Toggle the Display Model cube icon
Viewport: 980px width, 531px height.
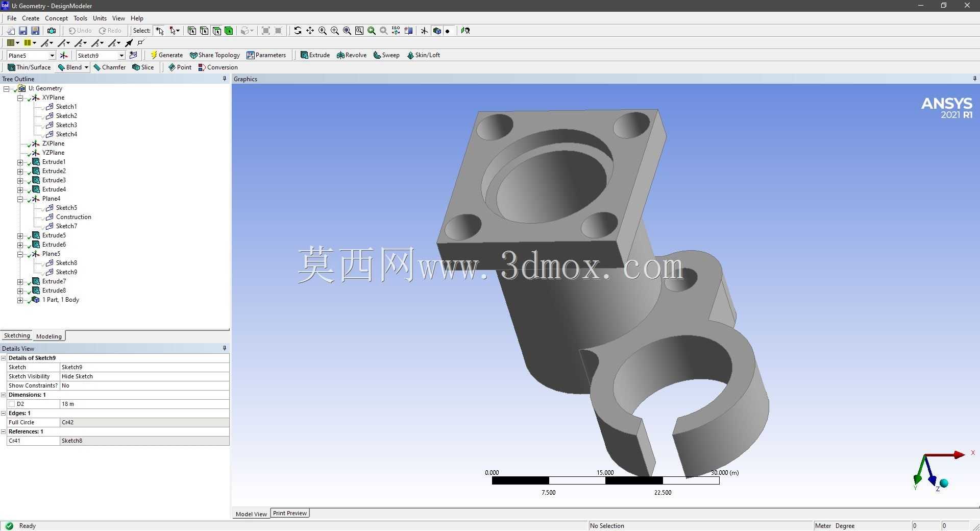pyautogui.click(x=437, y=31)
